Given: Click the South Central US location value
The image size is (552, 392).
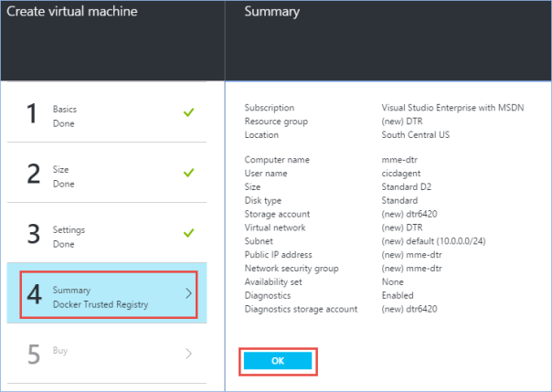Looking at the screenshot, I should pyautogui.click(x=418, y=134).
